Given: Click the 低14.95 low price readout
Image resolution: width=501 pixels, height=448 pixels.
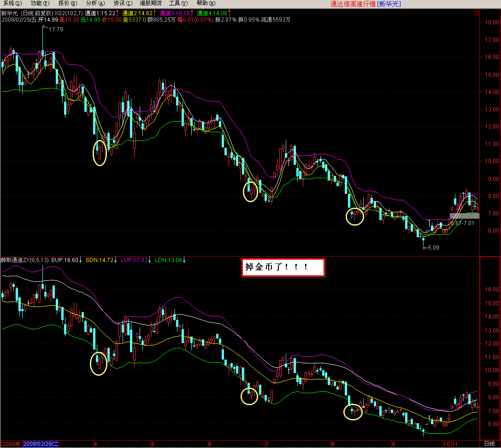Looking at the screenshot, I should pos(90,20).
